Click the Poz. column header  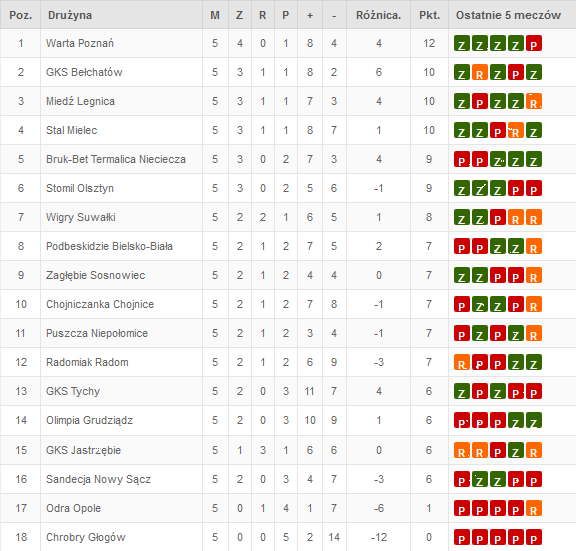coord(21,15)
